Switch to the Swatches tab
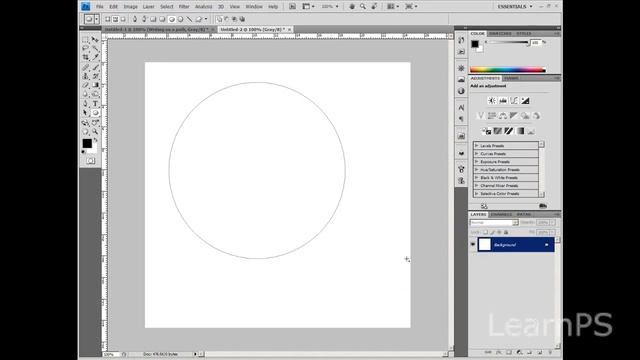This screenshot has width=640, height=360. [500, 33]
